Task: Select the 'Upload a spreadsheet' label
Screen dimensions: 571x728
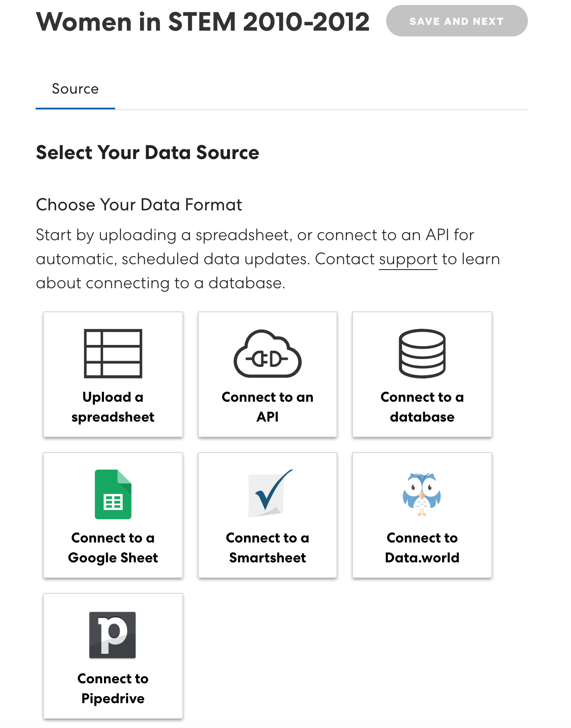Action: [113, 407]
